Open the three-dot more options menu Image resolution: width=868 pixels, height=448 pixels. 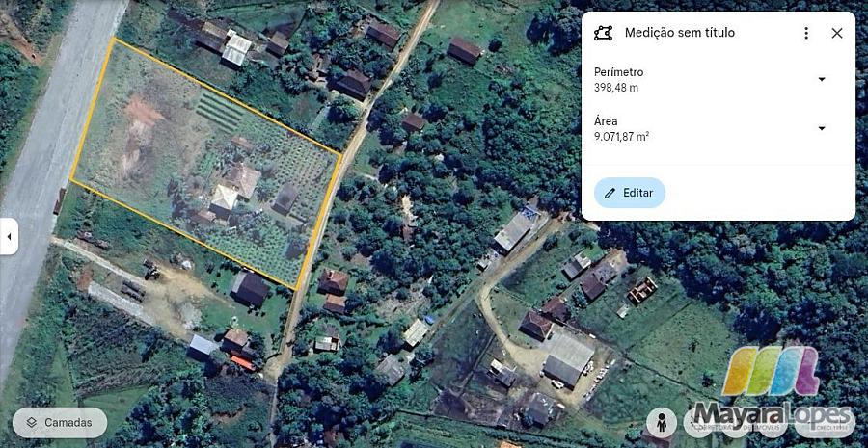tap(806, 33)
